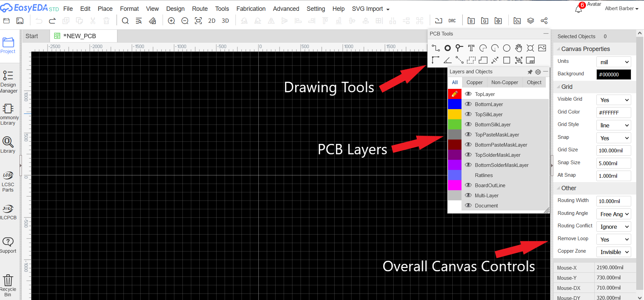Pick the Dimension measuring tool
Viewport: 644px width, 300px height.
pos(495,60)
